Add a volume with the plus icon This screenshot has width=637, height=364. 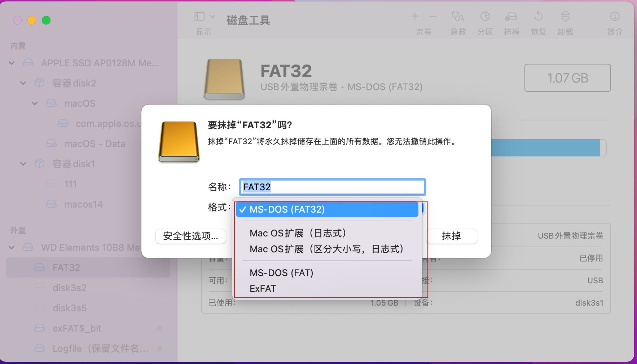pyautogui.click(x=414, y=16)
